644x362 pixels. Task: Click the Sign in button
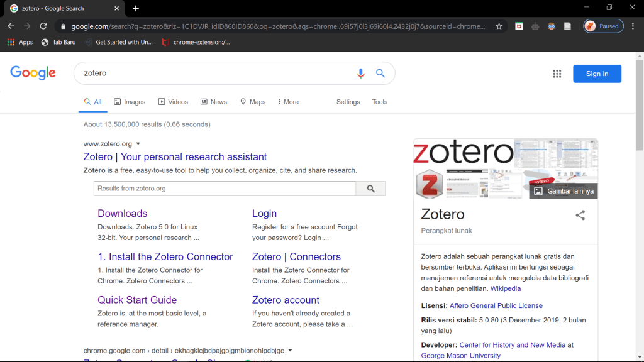[596, 74]
